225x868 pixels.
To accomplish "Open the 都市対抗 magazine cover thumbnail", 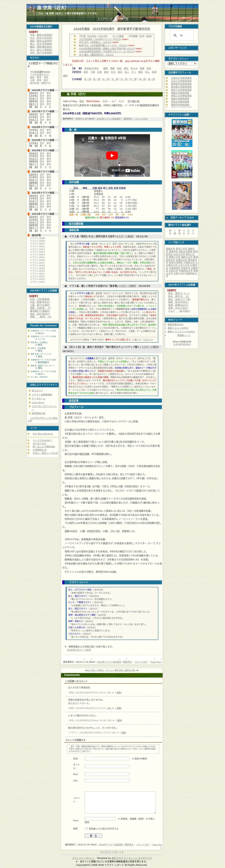I will click(x=182, y=133).
